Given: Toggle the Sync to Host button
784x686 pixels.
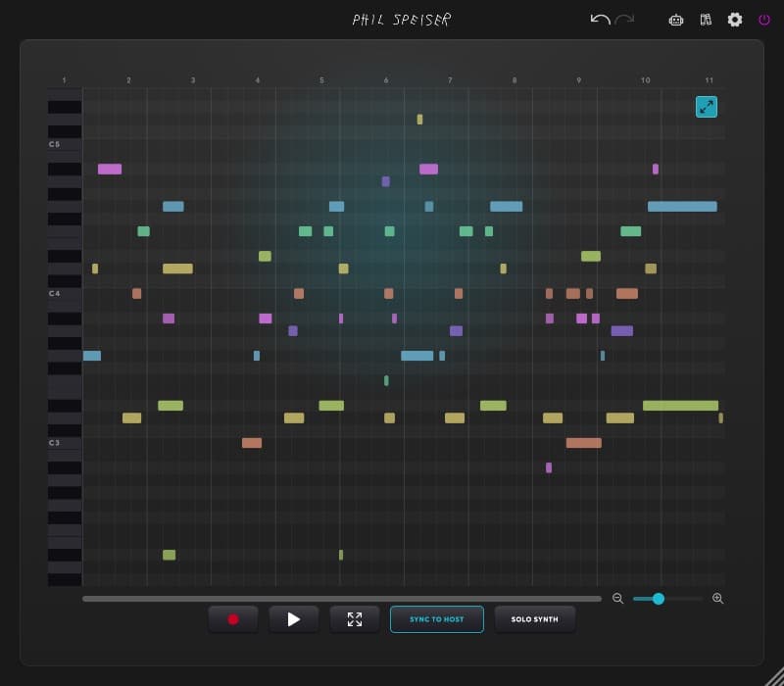Looking at the screenshot, I should [437, 619].
